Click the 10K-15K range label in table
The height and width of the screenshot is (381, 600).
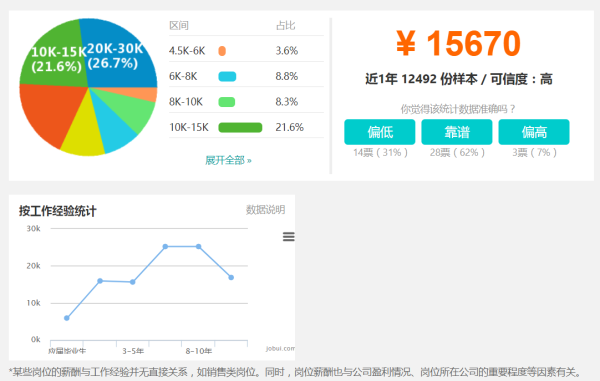click(x=189, y=127)
